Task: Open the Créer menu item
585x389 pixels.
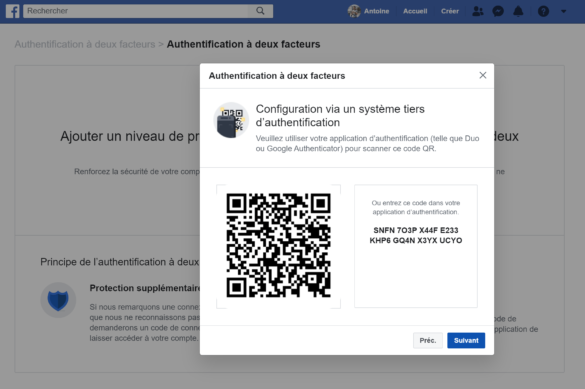Action: coord(450,11)
